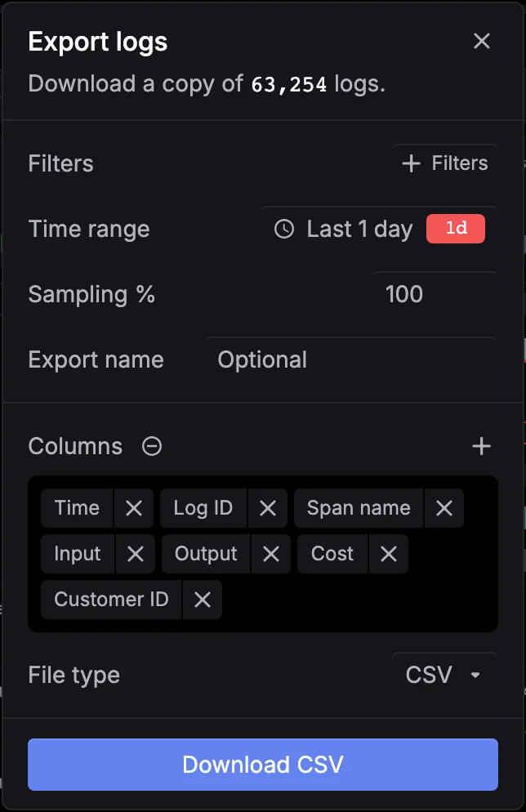526x812 pixels.
Task: Click the plus Filters button
Action: point(444,163)
